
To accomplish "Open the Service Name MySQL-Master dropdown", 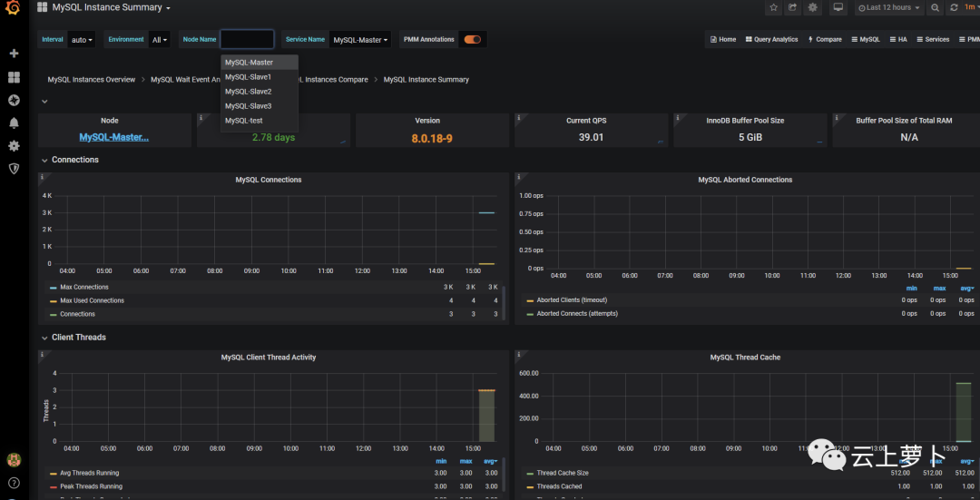I will coord(360,39).
